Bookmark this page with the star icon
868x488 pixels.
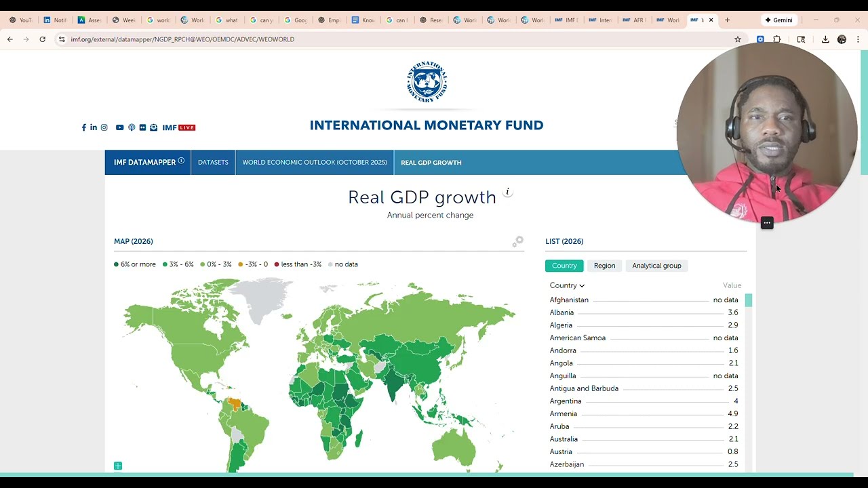pos(738,39)
